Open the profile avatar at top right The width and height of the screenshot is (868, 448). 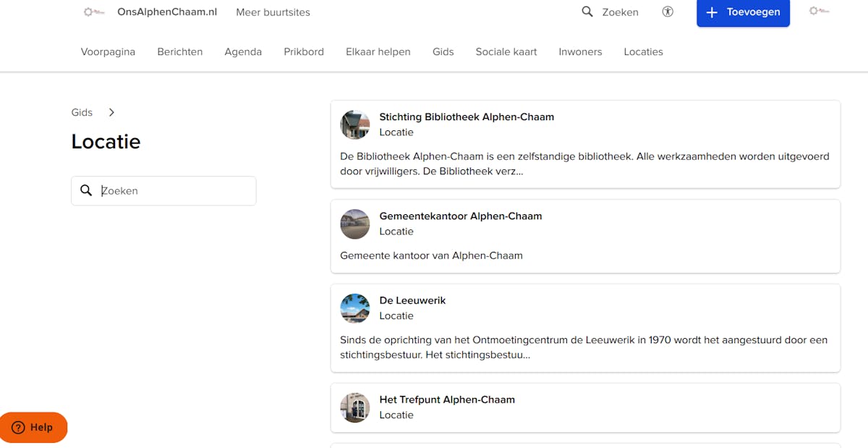click(x=819, y=12)
